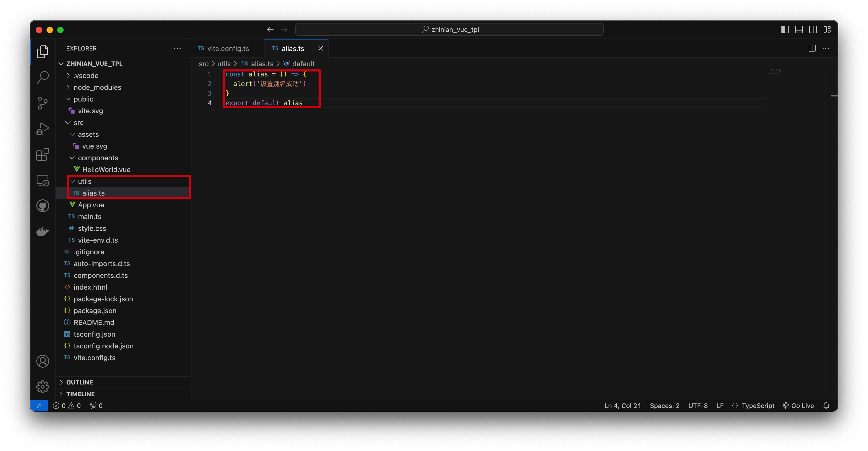Expand the TIMELINE section
868x451 pixels.
pos(123,394)
